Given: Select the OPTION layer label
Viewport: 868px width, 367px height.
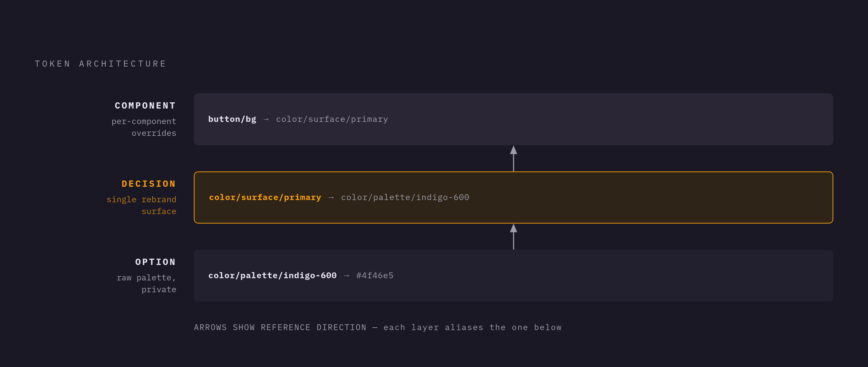Looking at the screenshot, I should (156, 262).
